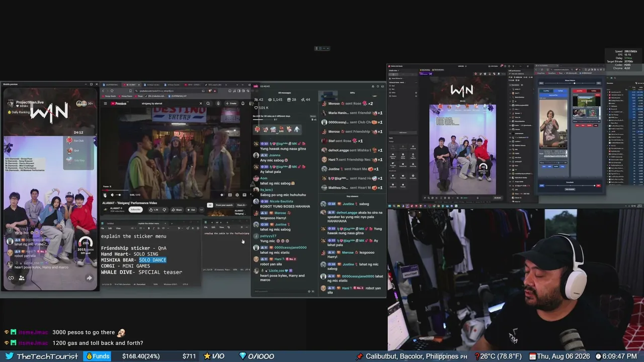Toggle visibility of the Camera source
644x362 pixels.
(x=416, y=96)
